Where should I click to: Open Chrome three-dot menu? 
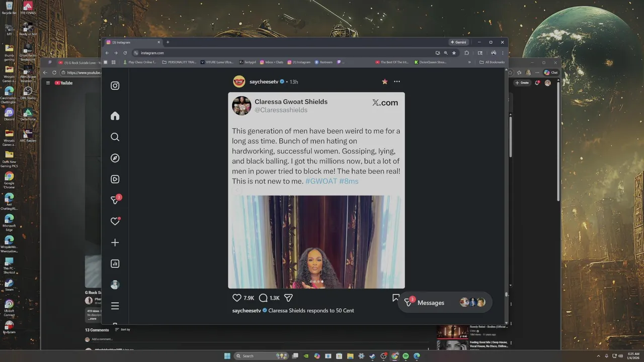(x=502, y=53)
